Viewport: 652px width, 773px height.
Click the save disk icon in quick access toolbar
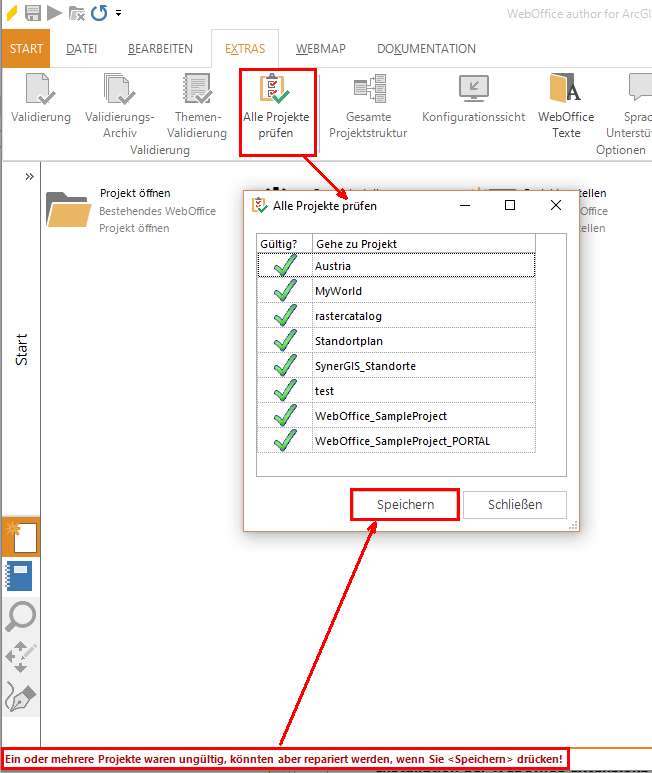coord(33,13)
